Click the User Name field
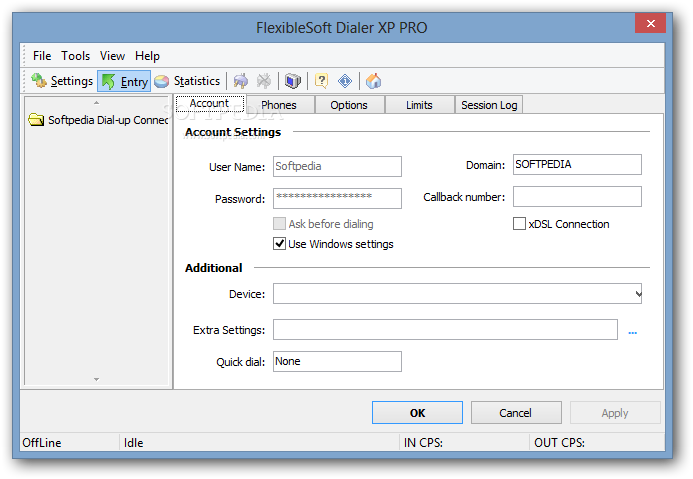The image size is (693, 479). coord(337,167)
